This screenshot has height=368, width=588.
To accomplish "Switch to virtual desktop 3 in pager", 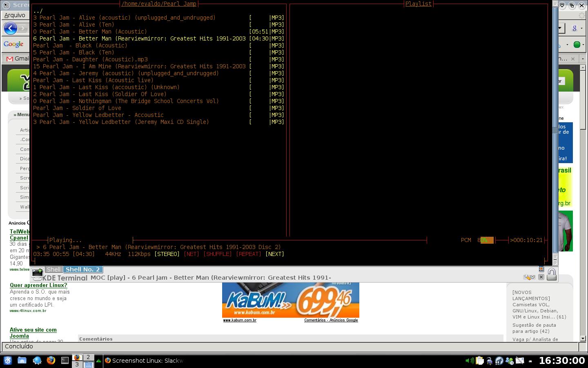I will click(x=77, y=364).
